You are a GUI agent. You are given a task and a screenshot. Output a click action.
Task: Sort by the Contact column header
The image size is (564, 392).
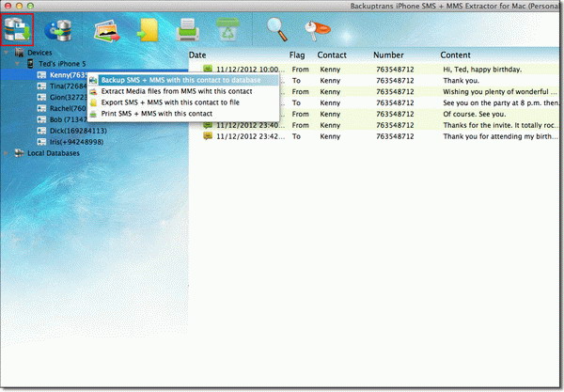(x=332, y=55)
